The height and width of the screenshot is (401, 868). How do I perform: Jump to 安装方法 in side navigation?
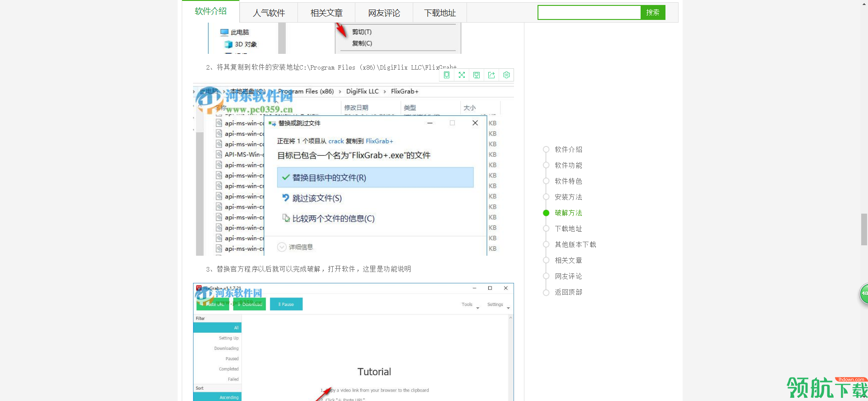(568, 197)
